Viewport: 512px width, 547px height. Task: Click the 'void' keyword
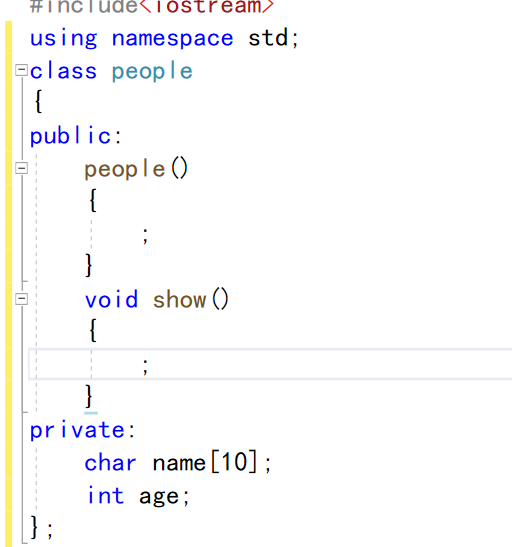(x=111, y=299)
